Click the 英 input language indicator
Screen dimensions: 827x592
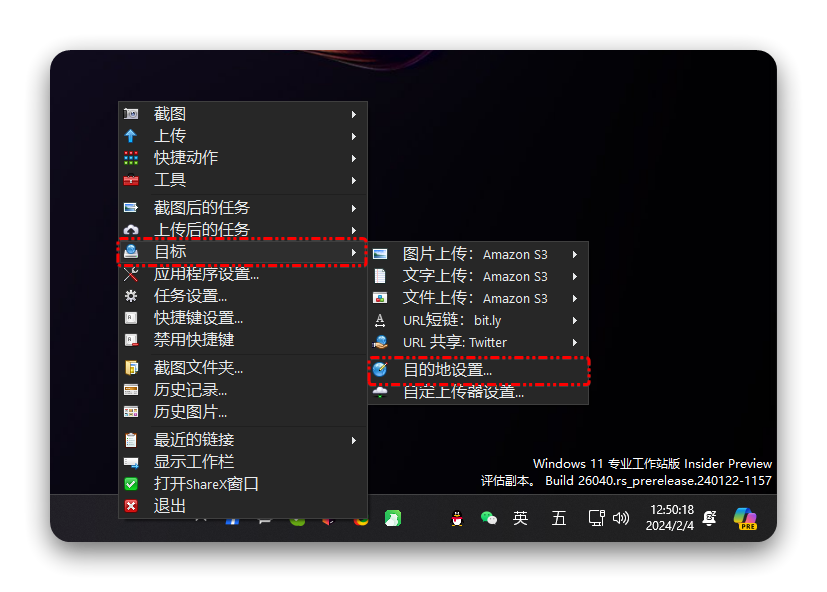coord(521,518)
